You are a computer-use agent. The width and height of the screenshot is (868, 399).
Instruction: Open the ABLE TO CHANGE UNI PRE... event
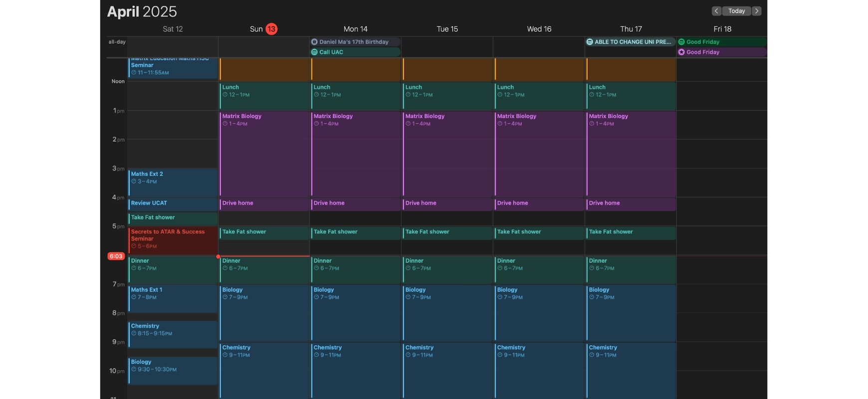[631, 42]
